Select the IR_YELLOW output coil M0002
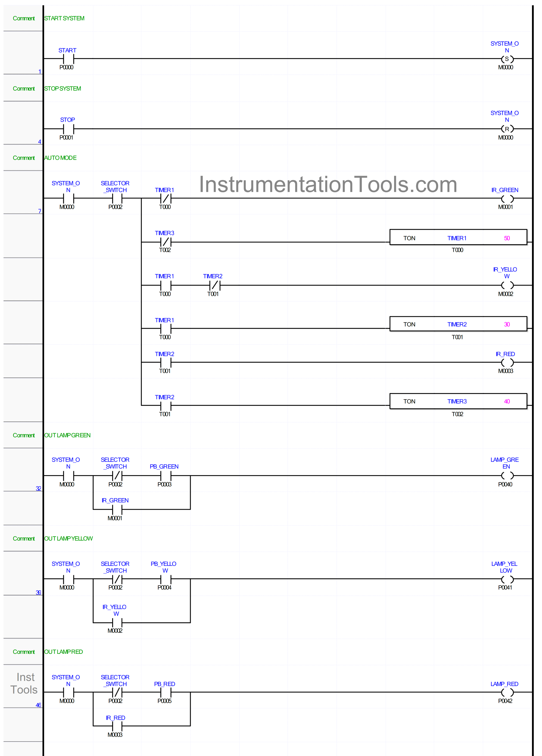The image size is (542, 756). coord(507,285)
